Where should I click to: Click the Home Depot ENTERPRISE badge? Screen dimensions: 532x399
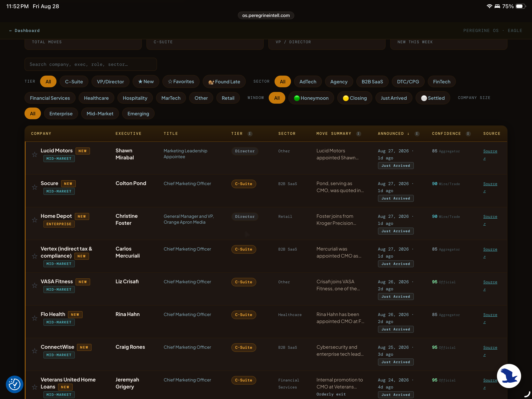[59, 224]
